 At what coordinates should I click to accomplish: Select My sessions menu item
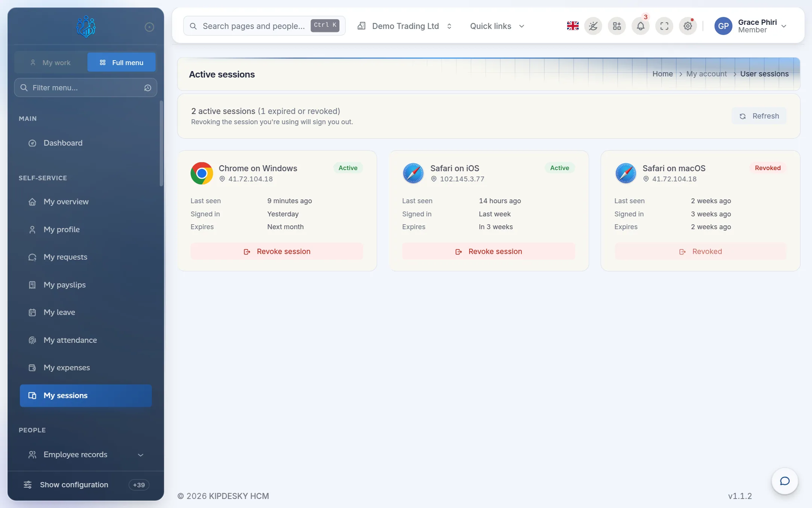[x=86, y=395]
